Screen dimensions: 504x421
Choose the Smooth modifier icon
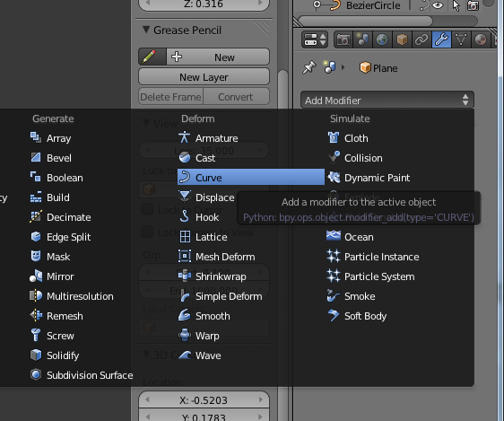184,316
